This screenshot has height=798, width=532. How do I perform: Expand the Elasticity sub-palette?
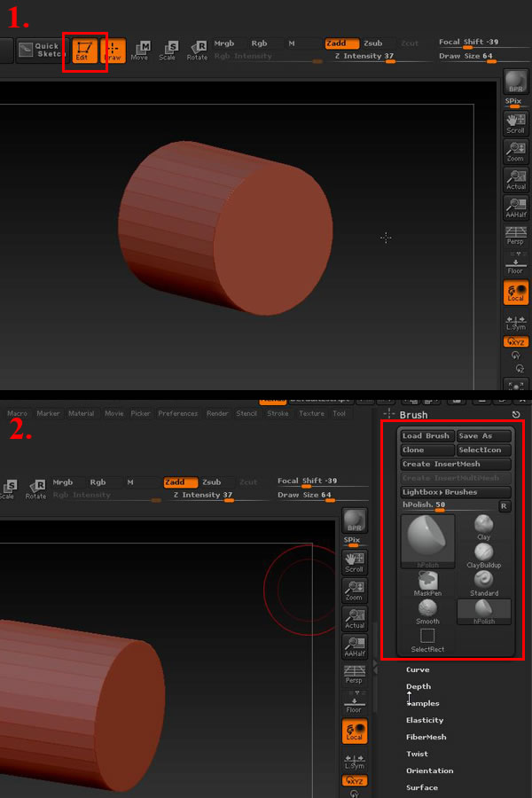pyautogui.click(x=425, y=720)
